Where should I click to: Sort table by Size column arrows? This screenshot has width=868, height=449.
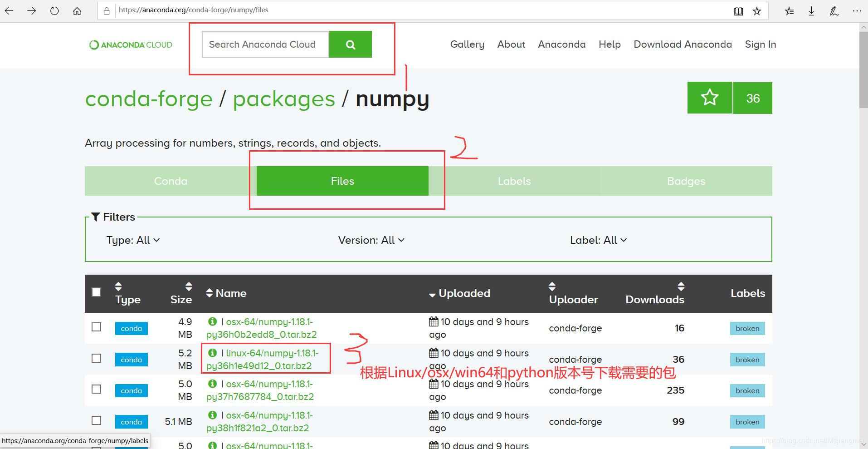click(x=189, y=286)
